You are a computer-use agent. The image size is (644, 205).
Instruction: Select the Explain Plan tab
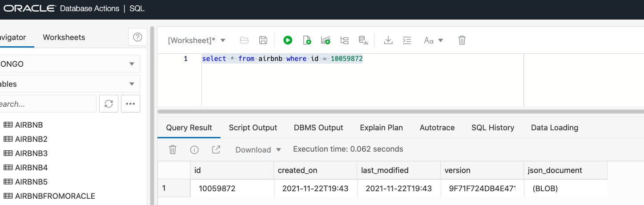[x=381, y=128]
